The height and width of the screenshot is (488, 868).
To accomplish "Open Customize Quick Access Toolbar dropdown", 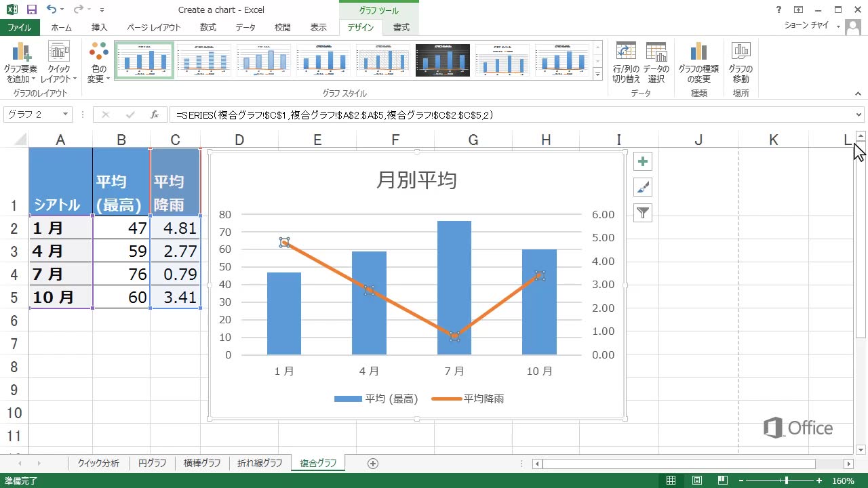I will (x=102, y=10).
